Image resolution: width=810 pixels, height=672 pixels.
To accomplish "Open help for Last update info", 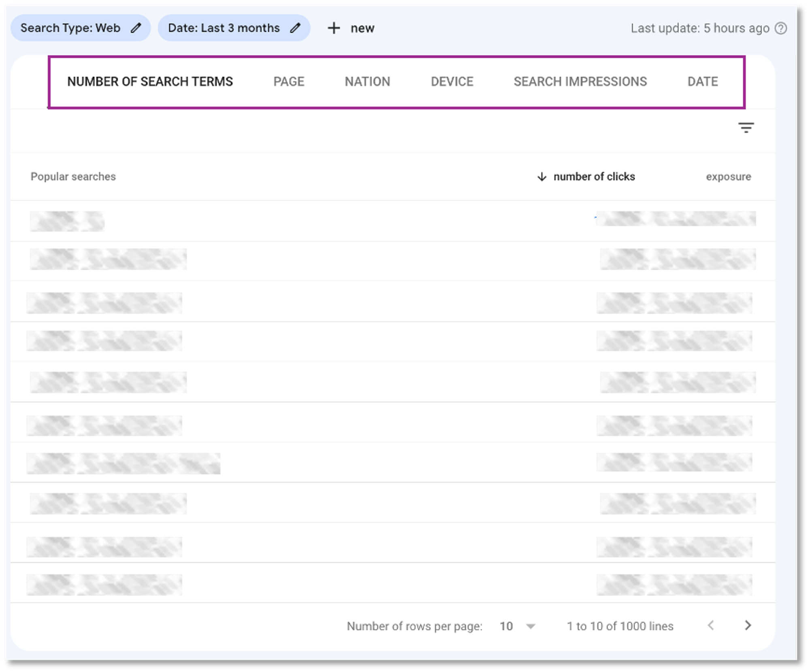I will 781,28.
